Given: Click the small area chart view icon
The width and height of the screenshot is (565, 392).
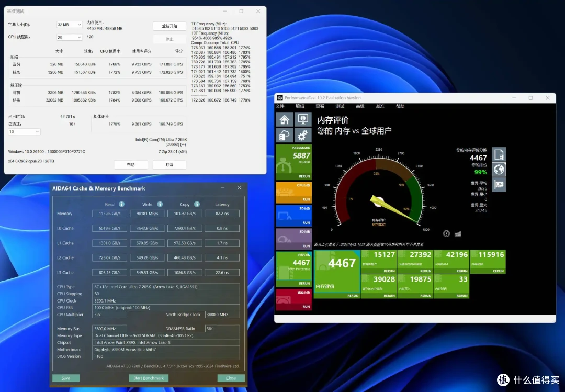Looking at the screenshot, I should (458, 234).
